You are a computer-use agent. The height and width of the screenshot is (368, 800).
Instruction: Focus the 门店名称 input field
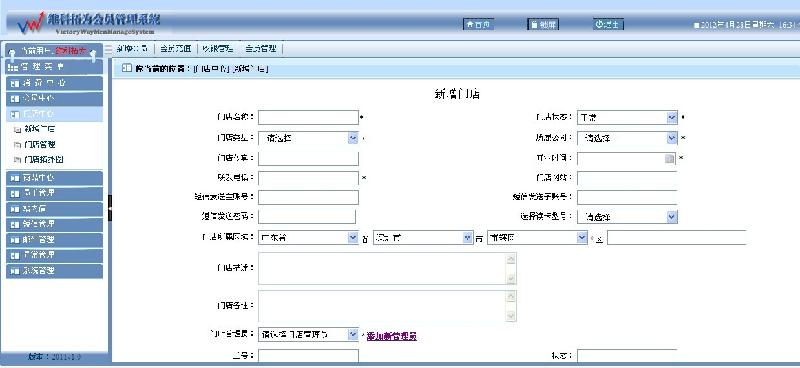point(308,117)
